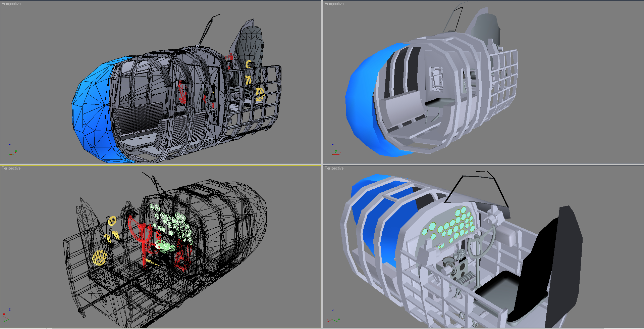The height and width of the screenshot is (329, 644).
Task: Select the red control column in top-left viewport
Action: tap(182, 92)
